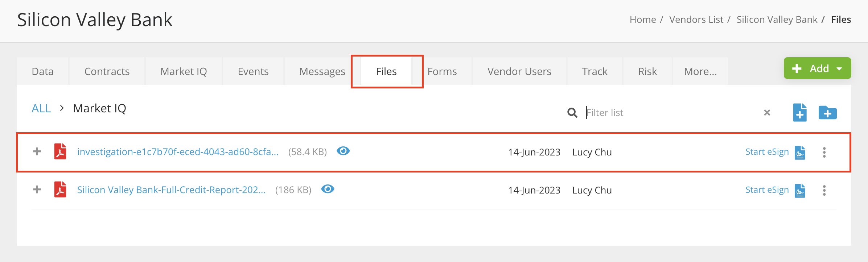Viewport: 868px width, 262px height.
Task: Expand the investigation file row
Action: (37, 151)
